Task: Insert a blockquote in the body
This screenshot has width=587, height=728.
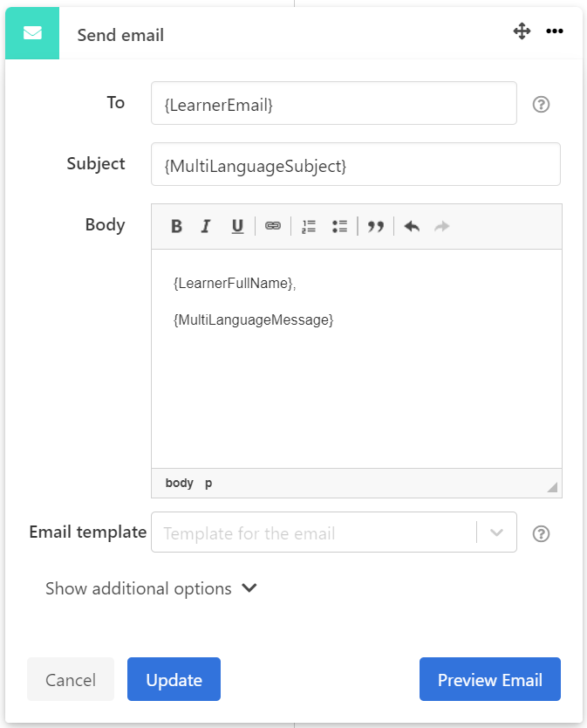Action: [376, 225]
